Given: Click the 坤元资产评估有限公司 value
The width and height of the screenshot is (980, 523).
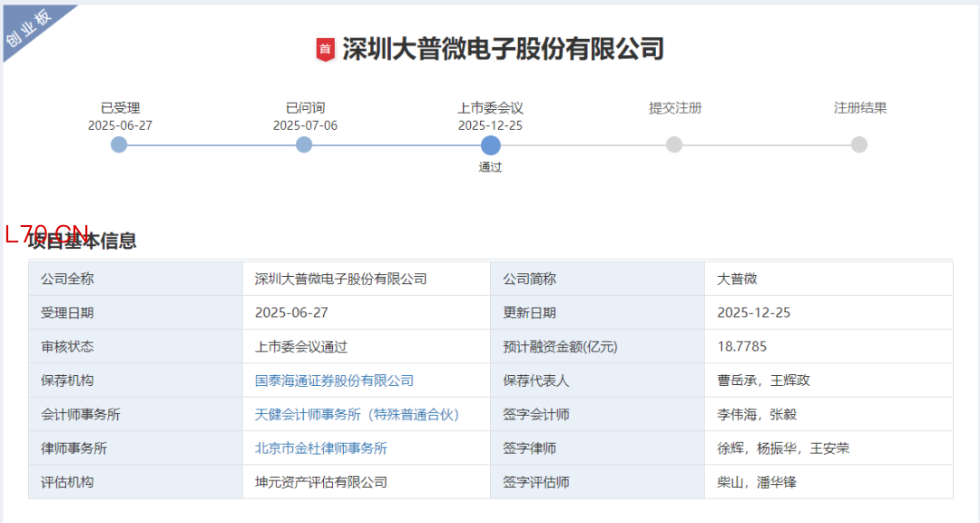Looking at the screenshot, I should [320, 482].
